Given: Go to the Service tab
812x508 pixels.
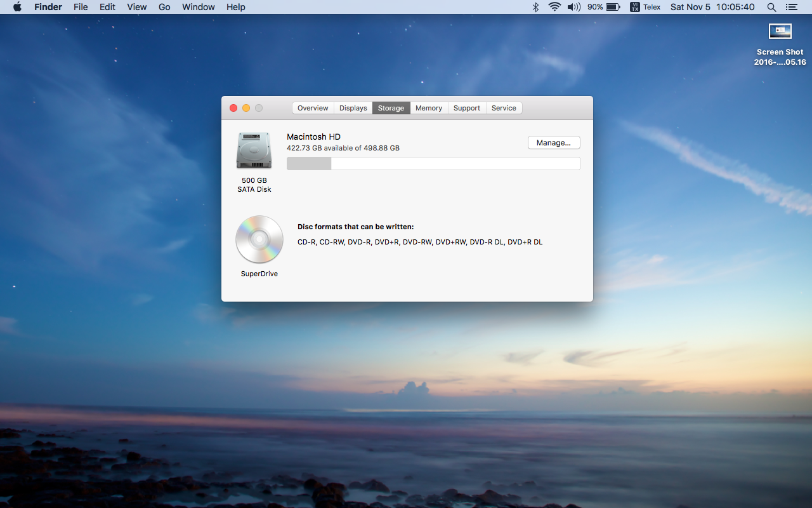Looking at the screenshot, I should pyautogui.click(x=504, y=108).
